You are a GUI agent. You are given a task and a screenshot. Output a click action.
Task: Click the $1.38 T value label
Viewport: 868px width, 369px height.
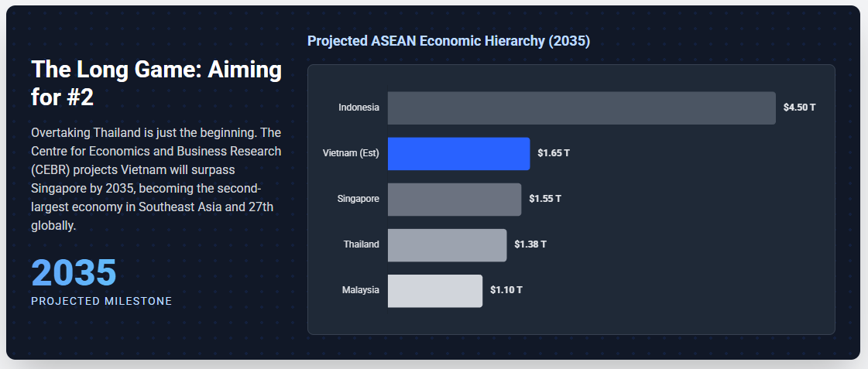(x=530, y=244)
